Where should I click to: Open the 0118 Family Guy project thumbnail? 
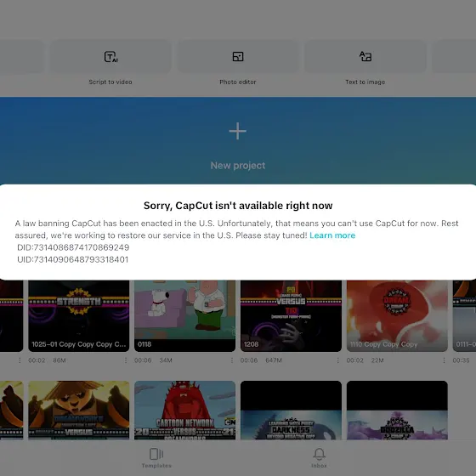tap(184, 315)
